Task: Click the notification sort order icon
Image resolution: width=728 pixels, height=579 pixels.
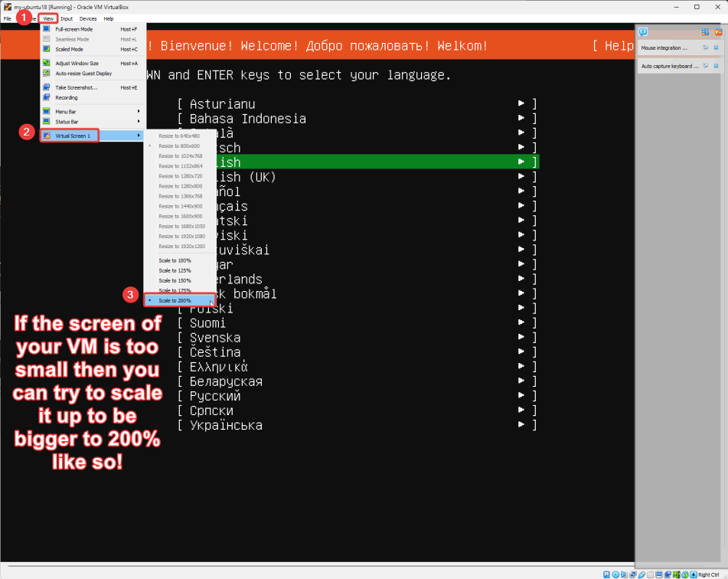Action: pos(705,32)
